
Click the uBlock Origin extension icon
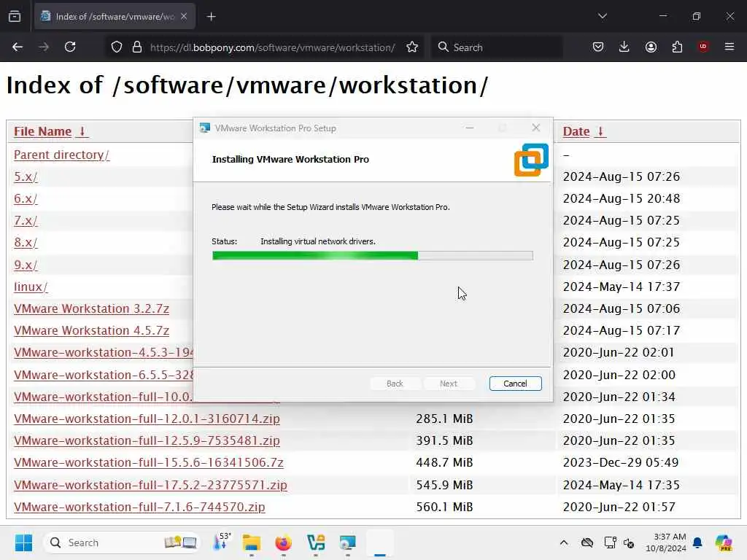pyautogui.click(x=703, y=47)
